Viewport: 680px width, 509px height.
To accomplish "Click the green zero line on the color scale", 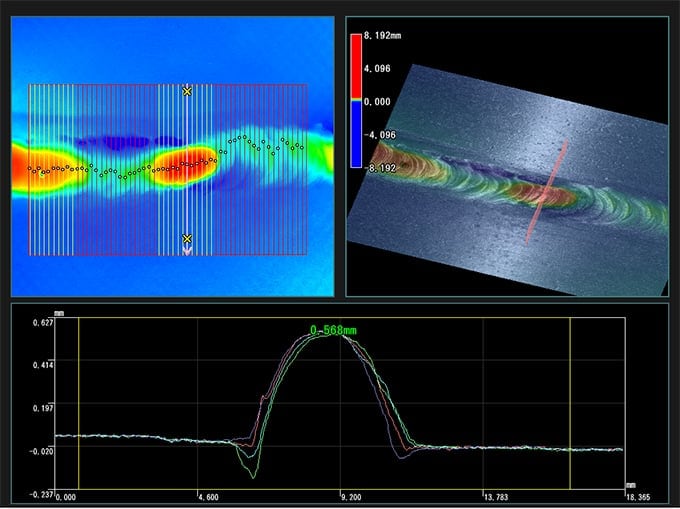I will [358, 101].
